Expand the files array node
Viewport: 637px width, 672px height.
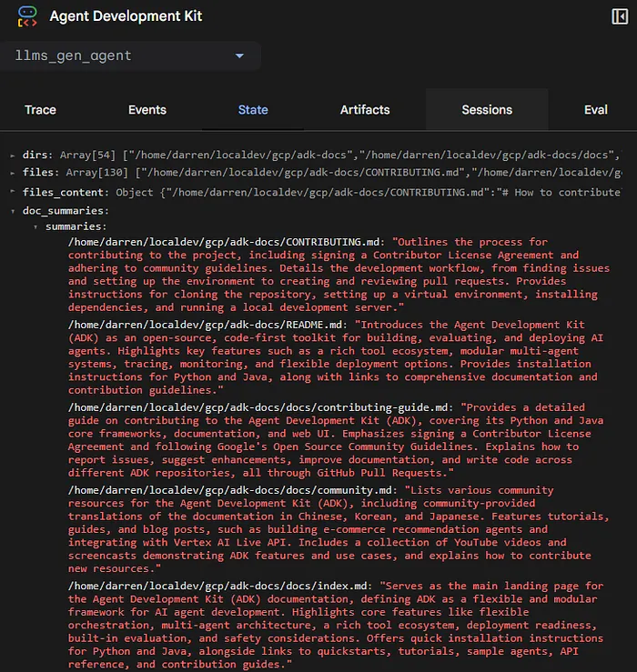(13, 173)
